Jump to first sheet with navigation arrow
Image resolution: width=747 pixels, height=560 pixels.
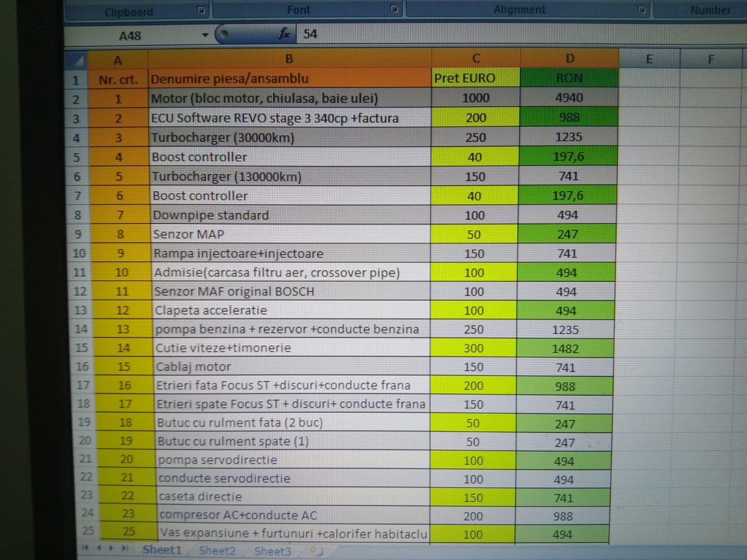coord(86,549)
